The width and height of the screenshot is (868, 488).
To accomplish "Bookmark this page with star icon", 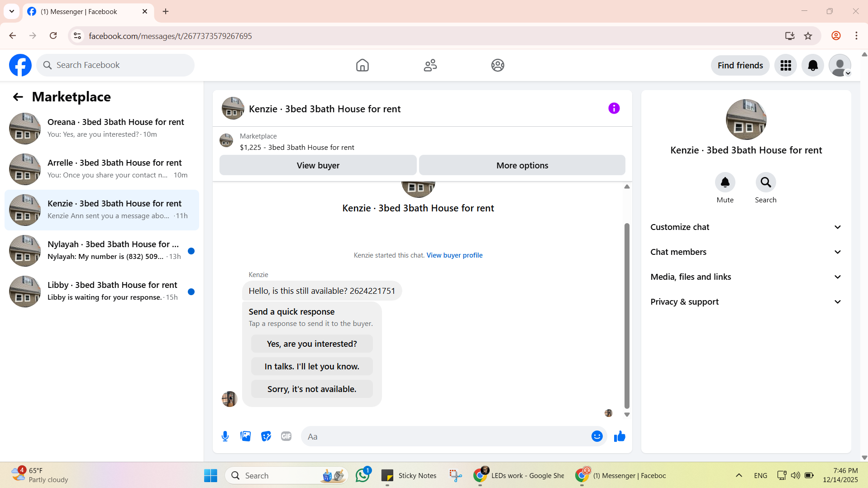I will (808, 36).
